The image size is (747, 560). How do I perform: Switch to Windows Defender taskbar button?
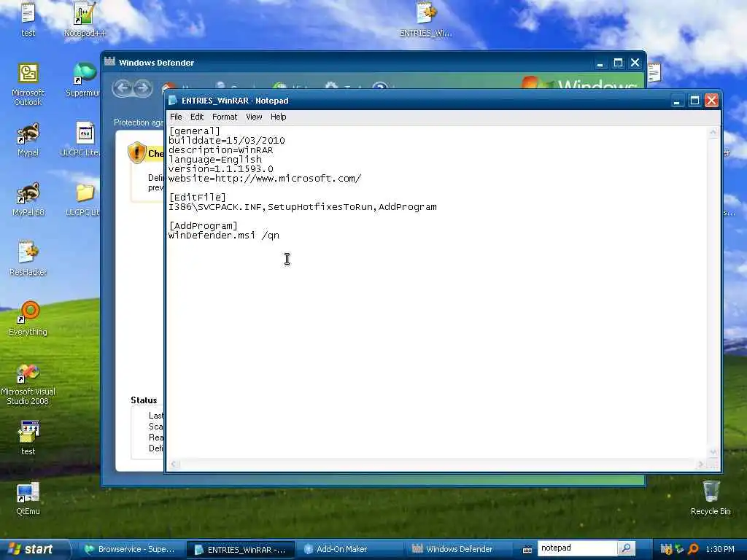(x=458, y=549)
